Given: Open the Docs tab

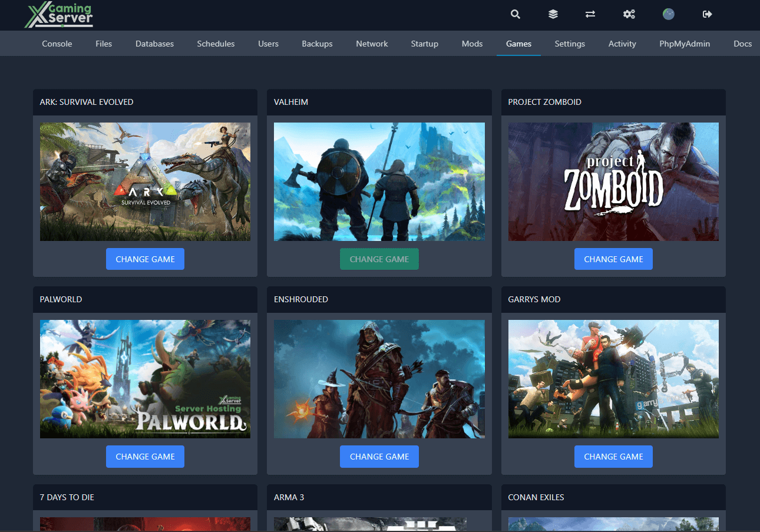Looking at the screenshot, I should tap(742, 44).
